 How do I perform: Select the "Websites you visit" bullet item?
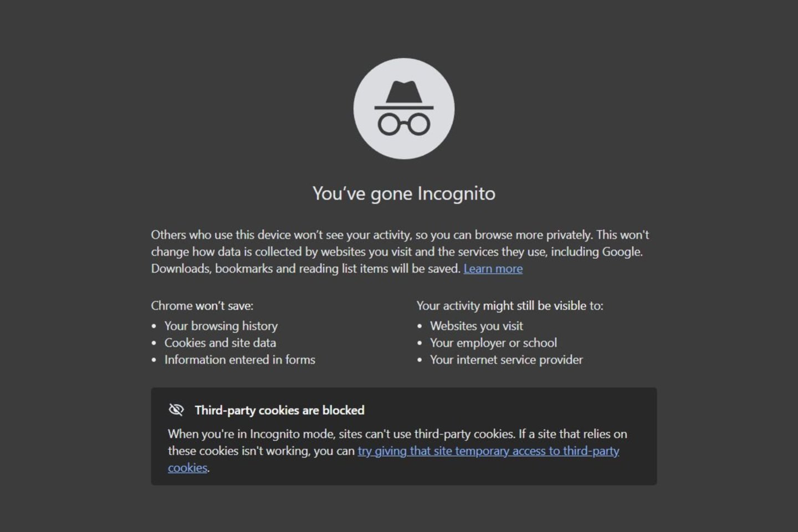tap(476, 326)
